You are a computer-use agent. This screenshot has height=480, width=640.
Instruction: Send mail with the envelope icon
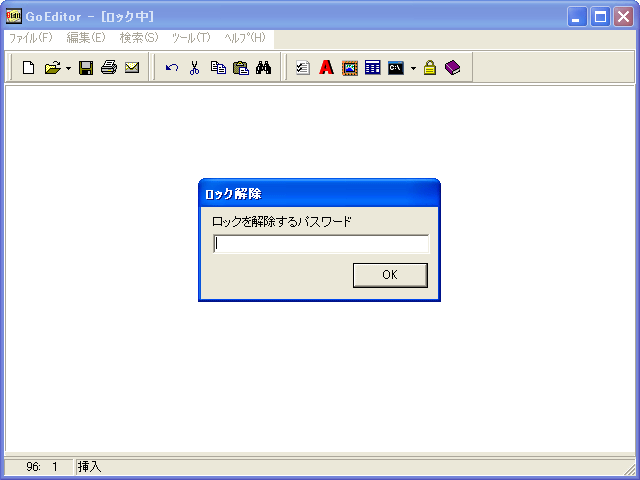pos(132,67)
